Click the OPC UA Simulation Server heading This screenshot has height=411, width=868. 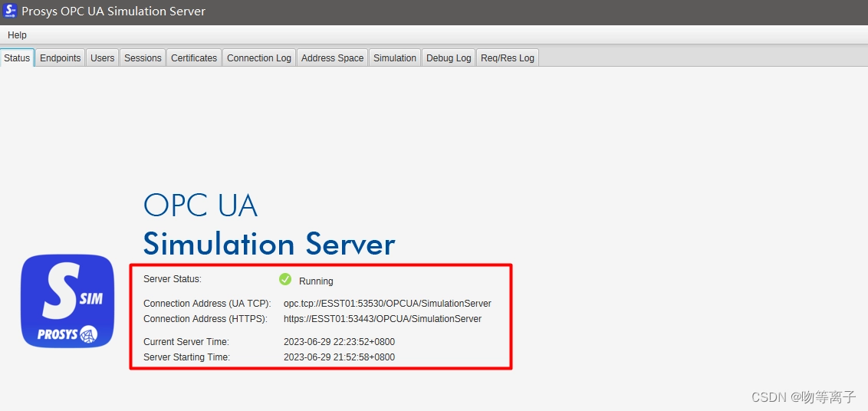point(269,225)
